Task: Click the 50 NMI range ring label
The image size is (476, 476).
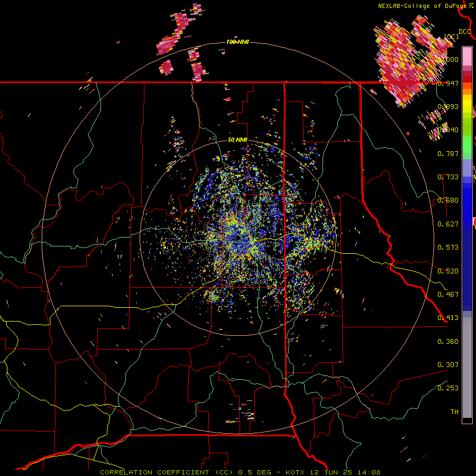Action: pyautogui.click(x=237, y=140)
